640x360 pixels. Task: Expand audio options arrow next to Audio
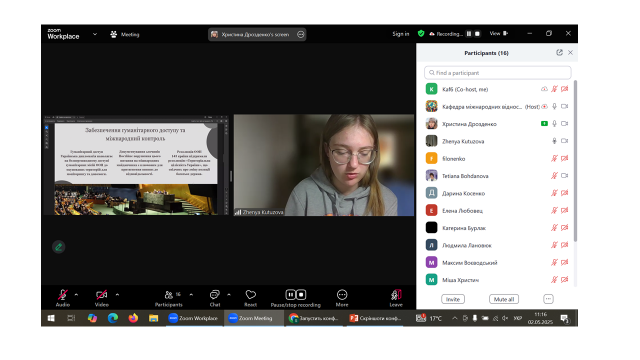pos(76,295)
